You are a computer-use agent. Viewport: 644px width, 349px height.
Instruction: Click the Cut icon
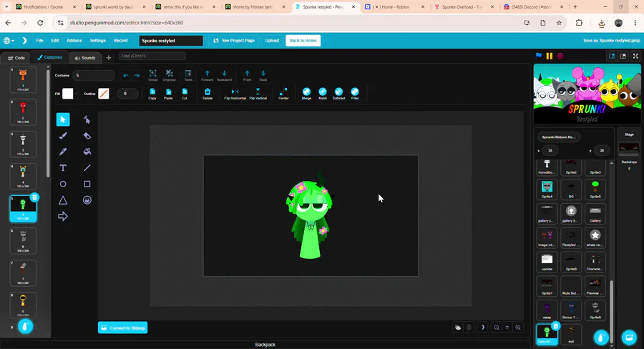pyautogui.click(x=185, y=94)
